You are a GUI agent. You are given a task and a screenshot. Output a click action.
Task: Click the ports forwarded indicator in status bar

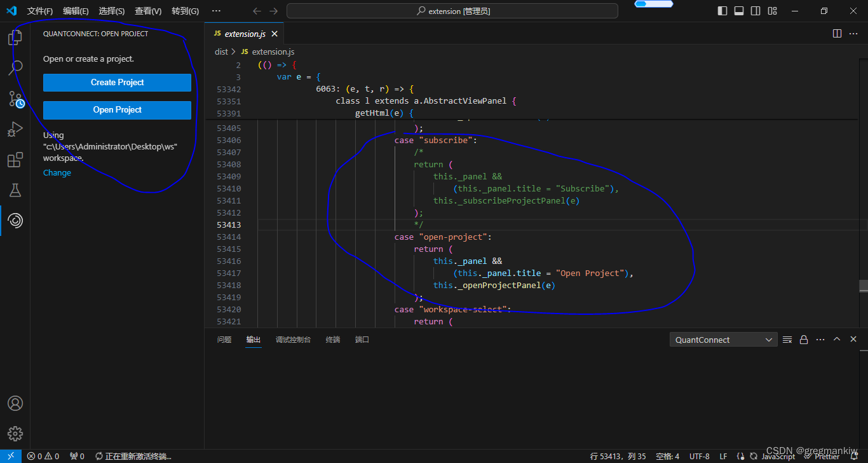pos(77,456)
